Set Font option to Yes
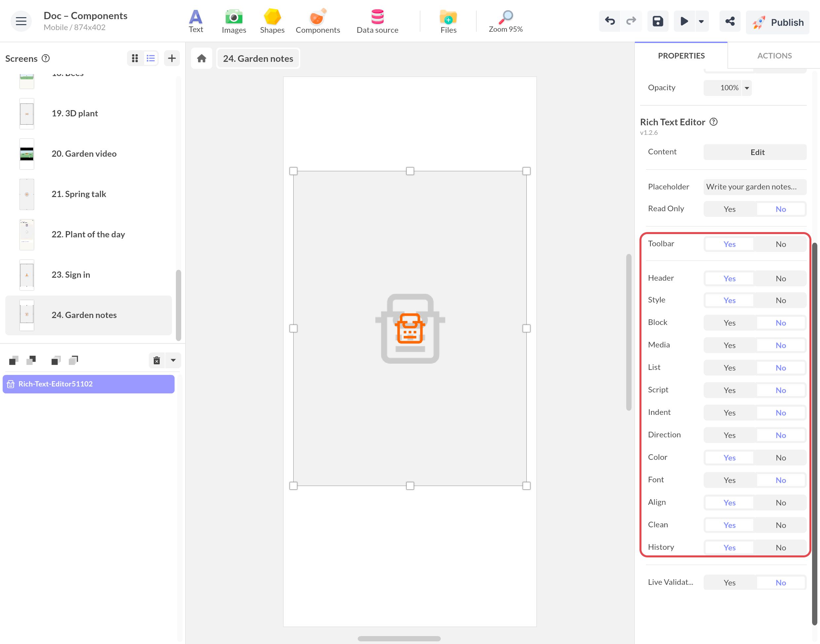This screenshot has width=820, height=644. tap(729, 480)
